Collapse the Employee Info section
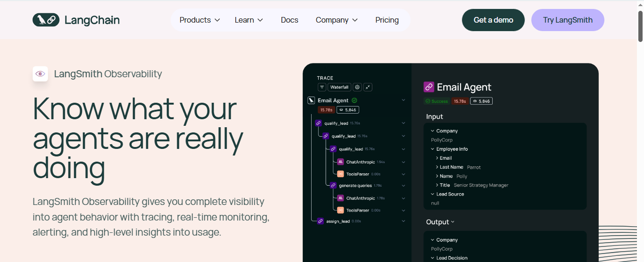This screenshot has width=644, height=262. click(x=433, y=149)
